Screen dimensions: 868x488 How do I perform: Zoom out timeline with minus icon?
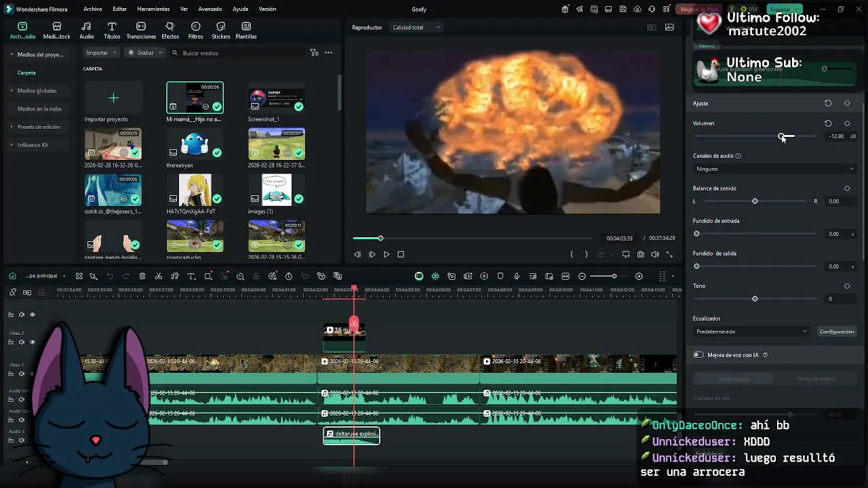pos(582,276)
